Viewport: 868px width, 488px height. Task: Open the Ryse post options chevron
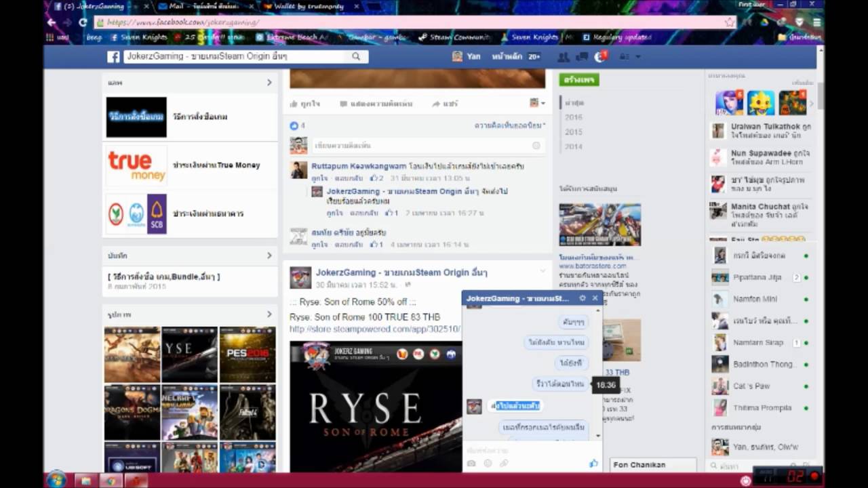pos(542,271)
